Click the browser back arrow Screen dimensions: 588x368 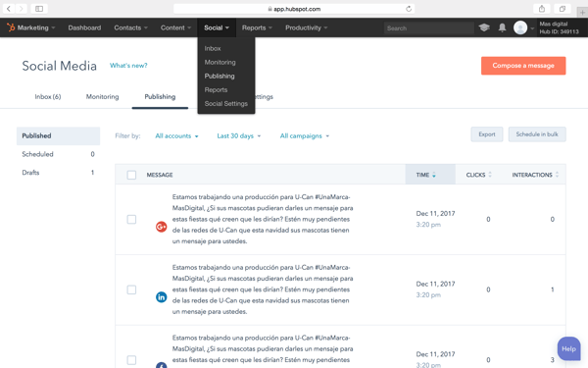8,9
